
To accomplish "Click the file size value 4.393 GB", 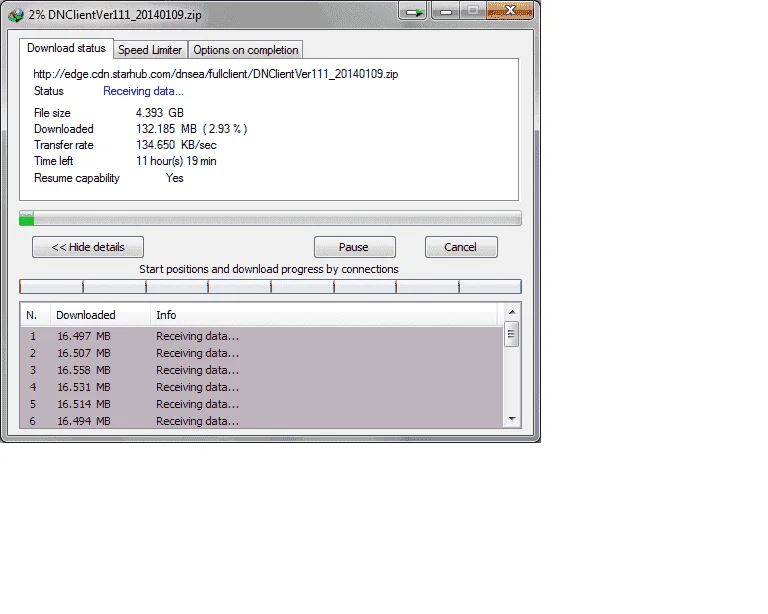I will 160,113.
